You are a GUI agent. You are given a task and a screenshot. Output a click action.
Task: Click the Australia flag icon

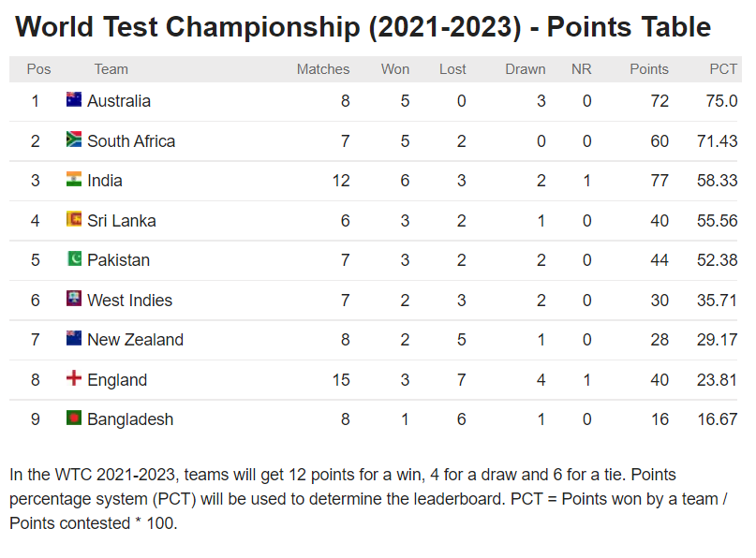74,99
